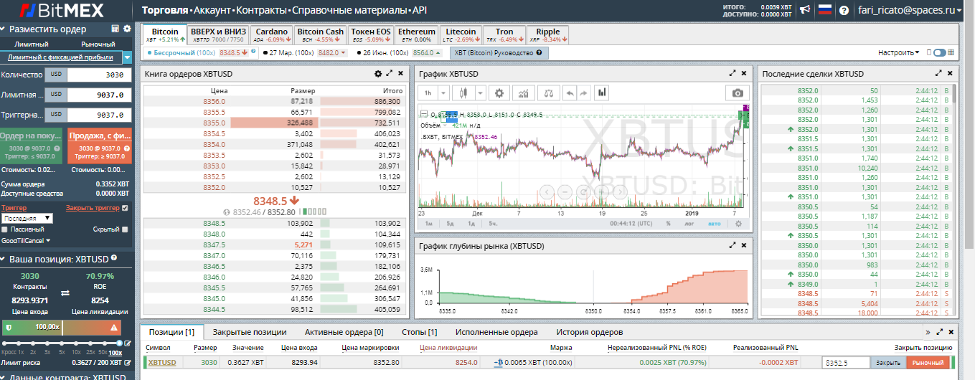Collapse the Ваша позиция: XBTUSD section
This screenshot has height=380, width=980.
[4, 259]
